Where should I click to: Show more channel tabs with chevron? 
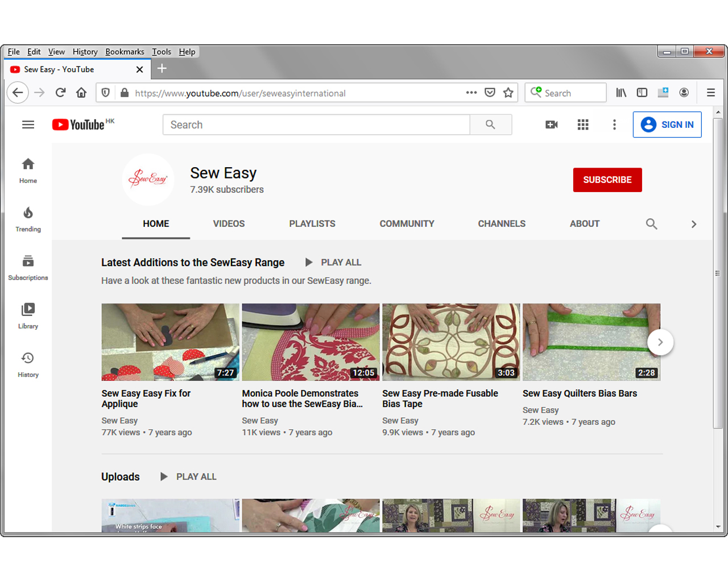694,224
